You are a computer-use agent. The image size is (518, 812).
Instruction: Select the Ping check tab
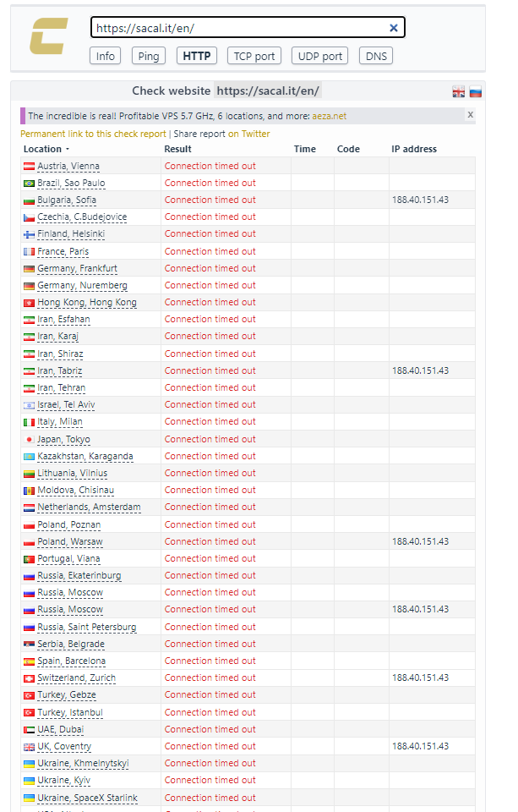click(x=149, y=56)
